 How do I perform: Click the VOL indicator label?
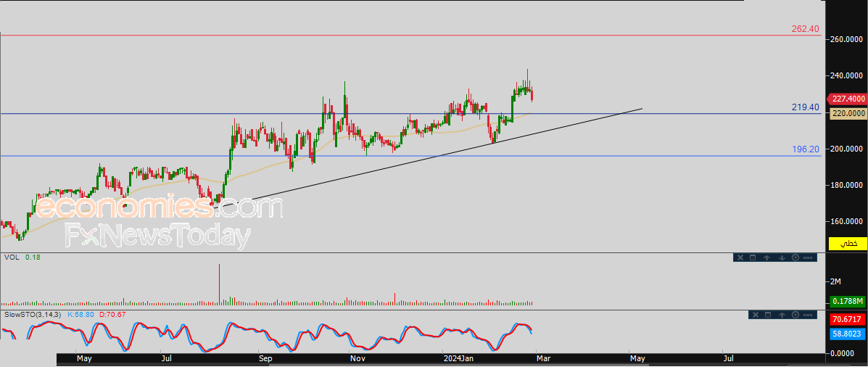(x=11, y=257)
